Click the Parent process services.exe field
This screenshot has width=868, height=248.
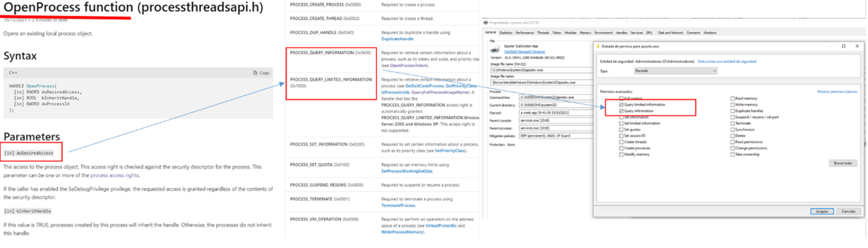click(x=557, y=128)
